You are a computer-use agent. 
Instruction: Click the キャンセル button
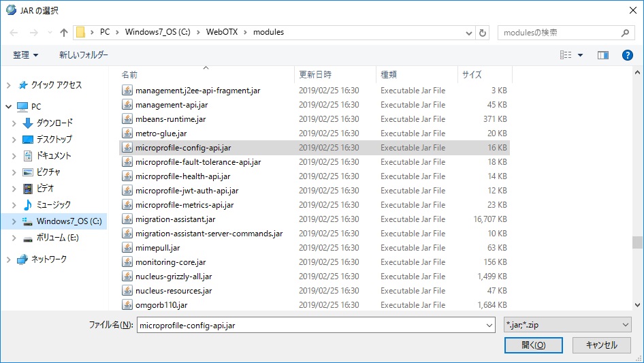pyautogui.click(x=601, y=345)
